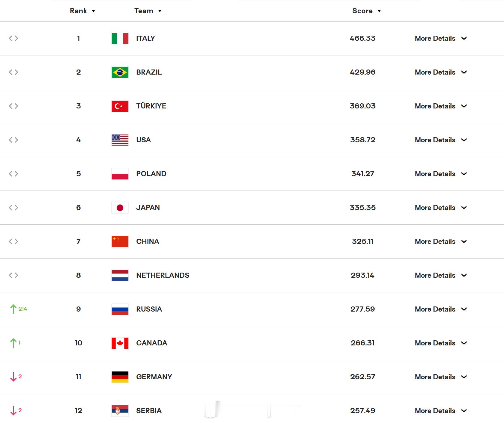Click the Türkiye flag icon
Viewport: 504px width, 423px height.
pos(120,106)
